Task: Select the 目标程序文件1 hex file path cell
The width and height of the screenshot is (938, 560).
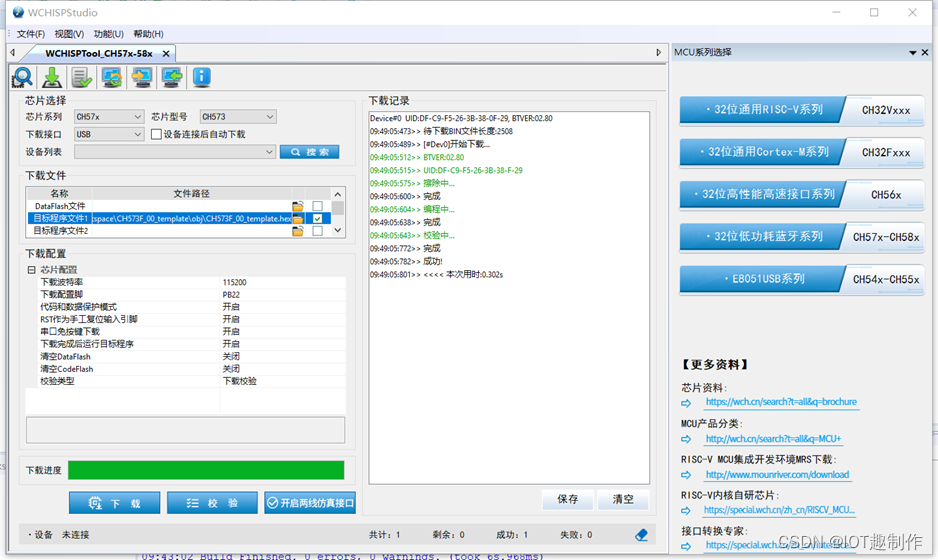Action: [x=192, y=218]
